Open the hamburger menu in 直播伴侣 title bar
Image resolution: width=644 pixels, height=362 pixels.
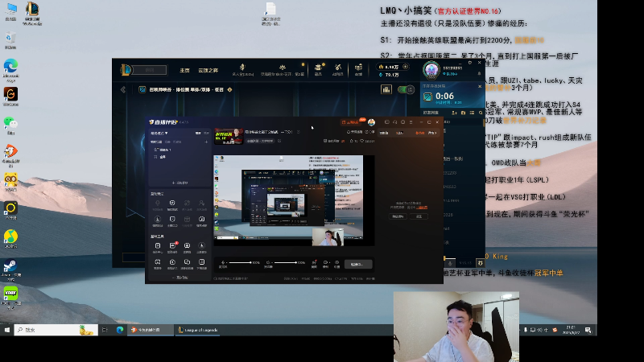pos(411,122)
